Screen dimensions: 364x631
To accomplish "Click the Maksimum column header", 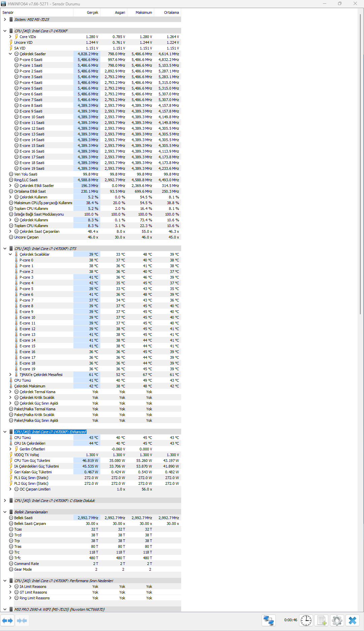I will (140, 12).
